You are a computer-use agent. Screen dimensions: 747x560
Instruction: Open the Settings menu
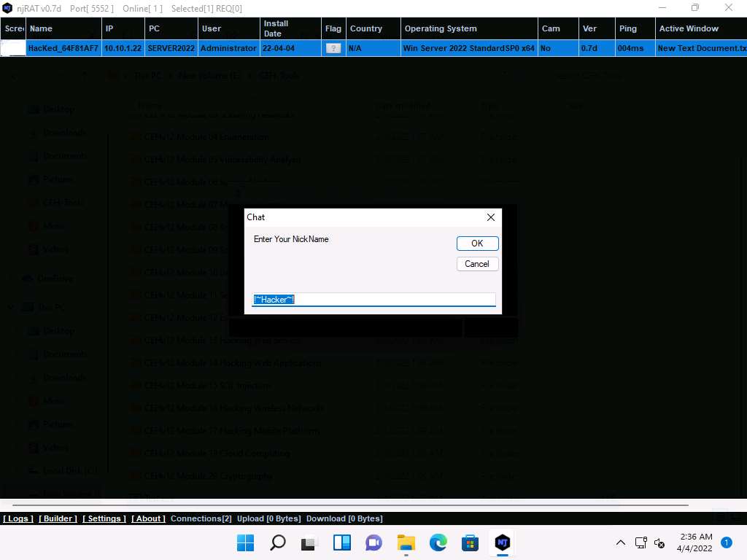(x=104, y=518)
